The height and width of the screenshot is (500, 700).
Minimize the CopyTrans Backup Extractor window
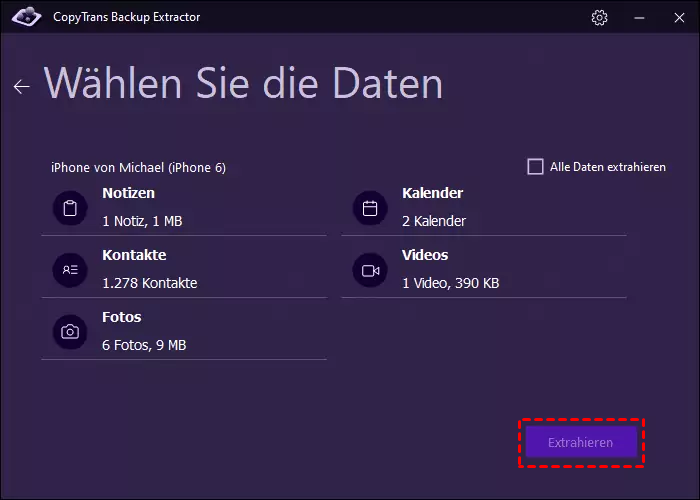tap(638, 18)
